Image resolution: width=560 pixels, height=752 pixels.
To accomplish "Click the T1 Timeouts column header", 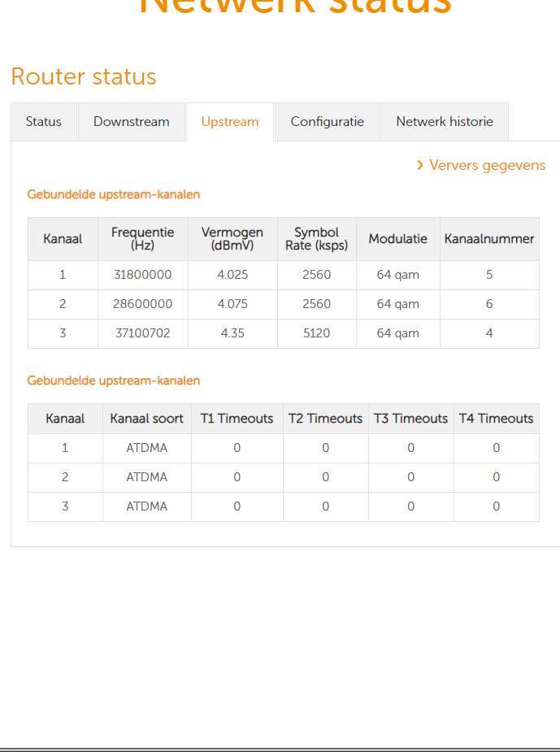I will (x=237, y=419).
